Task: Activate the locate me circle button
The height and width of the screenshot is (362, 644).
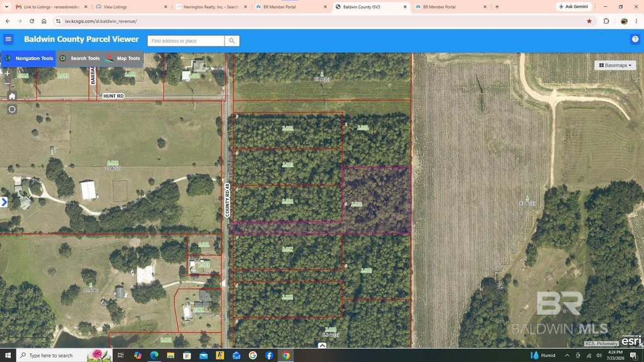Action: tap(12, 109)
